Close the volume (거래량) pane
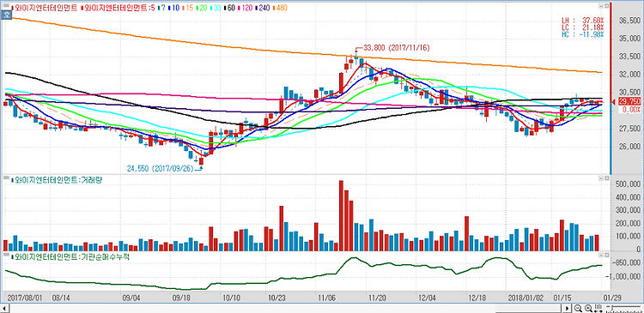 (x=606, y=178)
